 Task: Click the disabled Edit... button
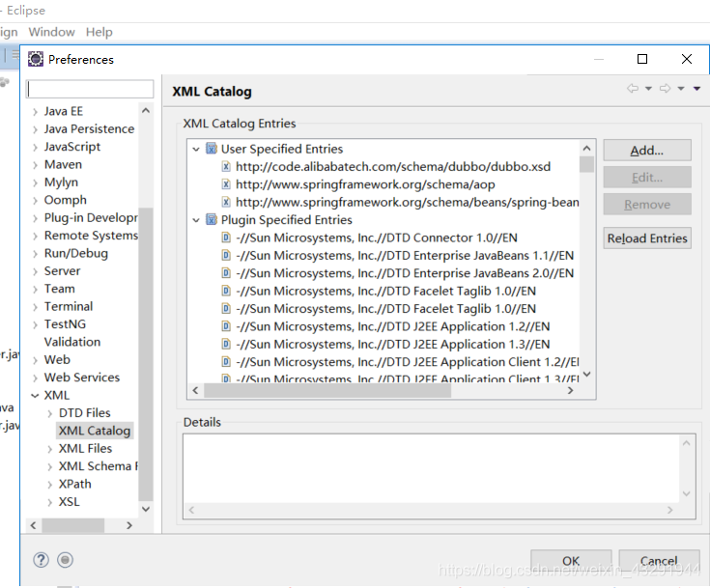(647, 177)
